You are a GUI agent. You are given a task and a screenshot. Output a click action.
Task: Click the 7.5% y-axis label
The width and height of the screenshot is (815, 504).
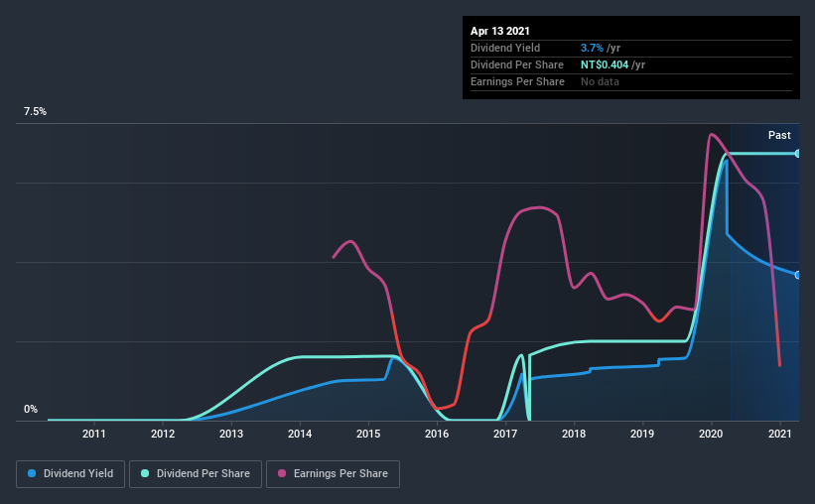tap(35, 111)
